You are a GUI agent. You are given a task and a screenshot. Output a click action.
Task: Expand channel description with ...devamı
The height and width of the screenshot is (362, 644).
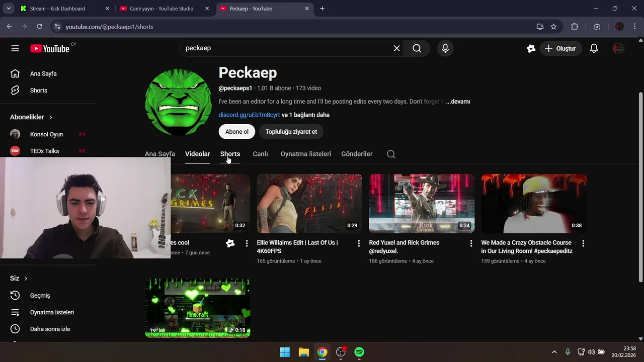pyautogui.click(x=458, y=102)
